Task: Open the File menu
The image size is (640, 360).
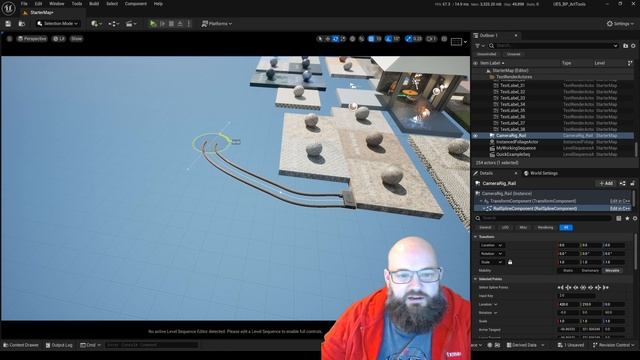Action: click(x=24, y=4)
